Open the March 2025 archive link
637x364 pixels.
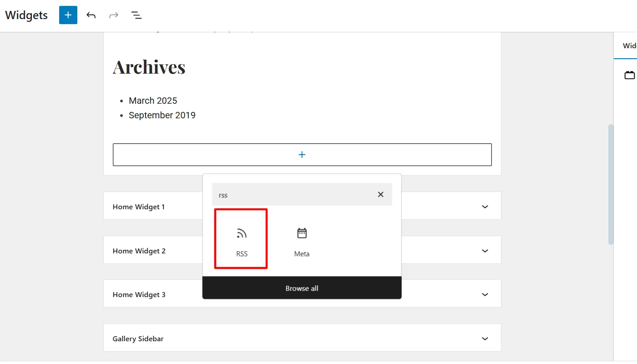pos(153,101)
